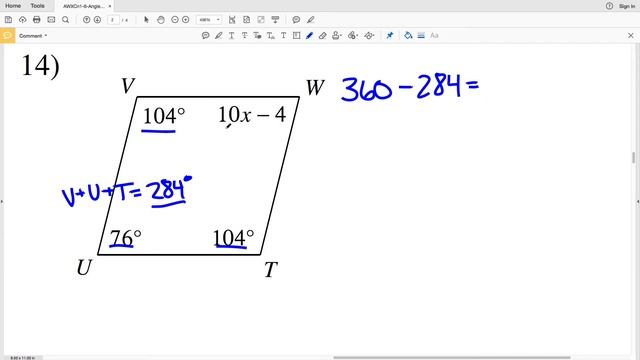
Task: Open the attach file dropdown
Action: pos(353,36)
